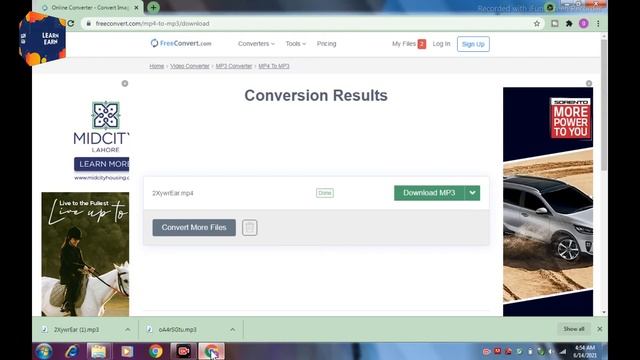640x360 pixels.
Task: Bookmark this page using the star icon
Action: (537, 24)
